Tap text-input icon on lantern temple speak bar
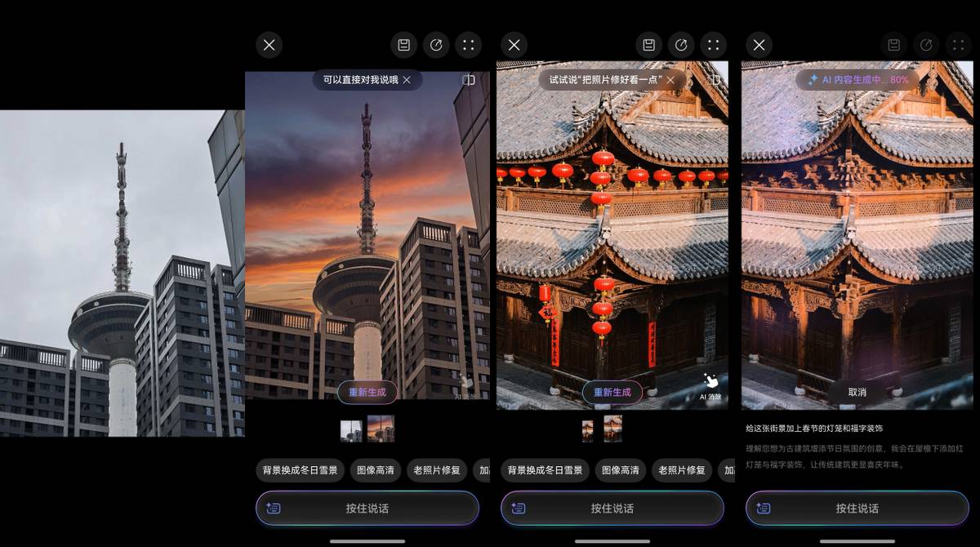The height and width of the screenshot is (547, 980). click(x=519, y=508)
